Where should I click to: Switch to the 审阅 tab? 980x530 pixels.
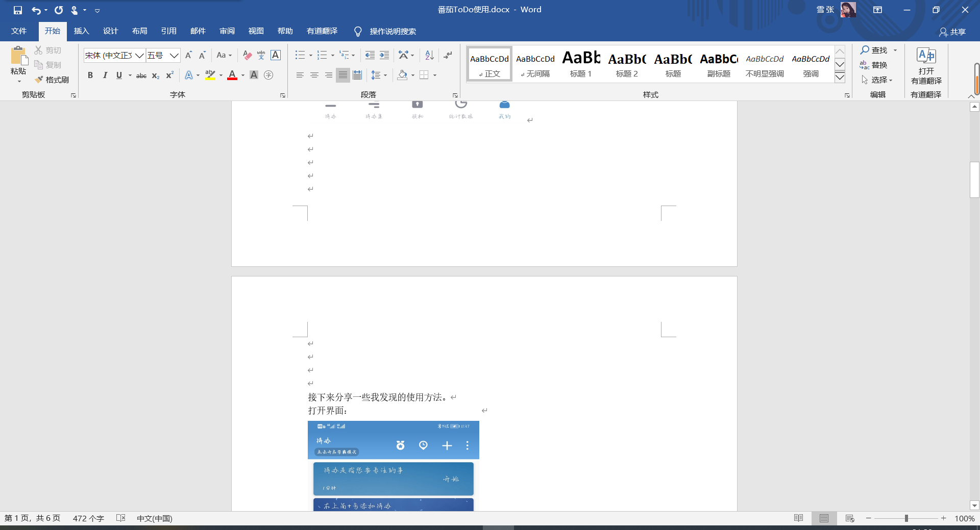pos(227,31)
